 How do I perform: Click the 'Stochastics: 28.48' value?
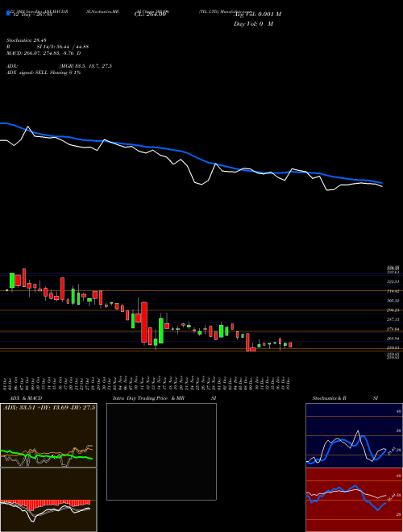(27, 40)
